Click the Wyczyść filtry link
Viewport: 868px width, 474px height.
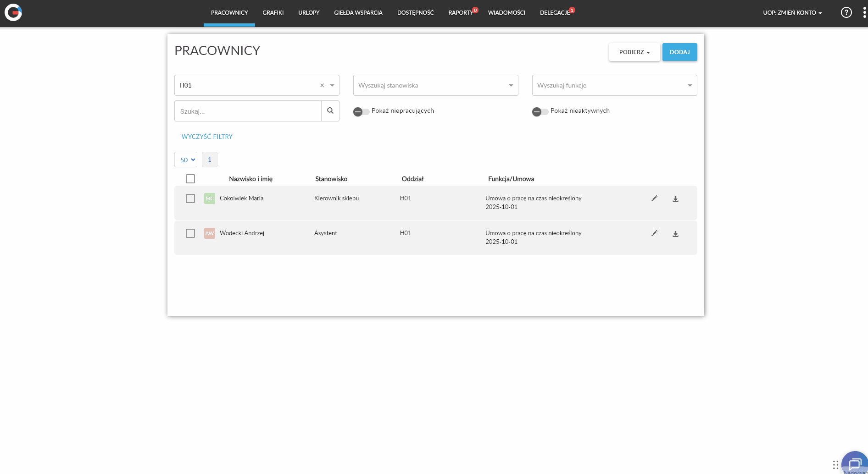coord(207,137)
